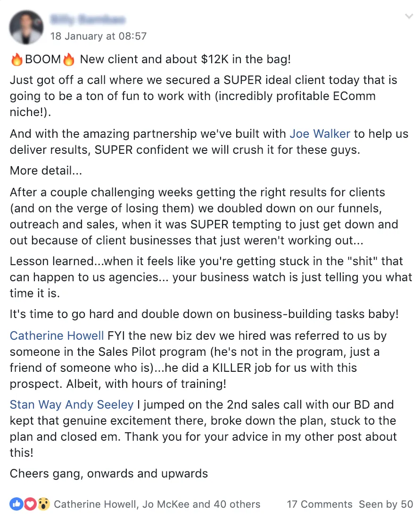Click the fire emoji after BOOM
The width and height of the screenshot is (420, 520).
[68, 59]
